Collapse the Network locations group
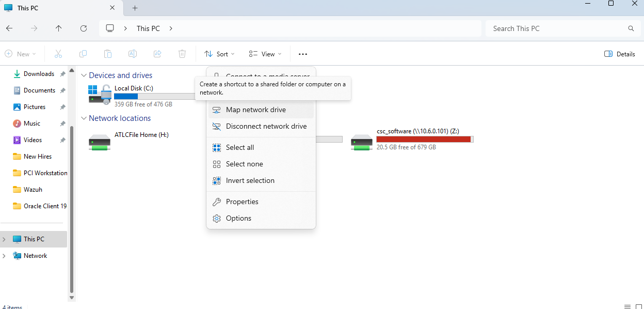The height and width of the screenshot is (309, 644). coord(84,118)
